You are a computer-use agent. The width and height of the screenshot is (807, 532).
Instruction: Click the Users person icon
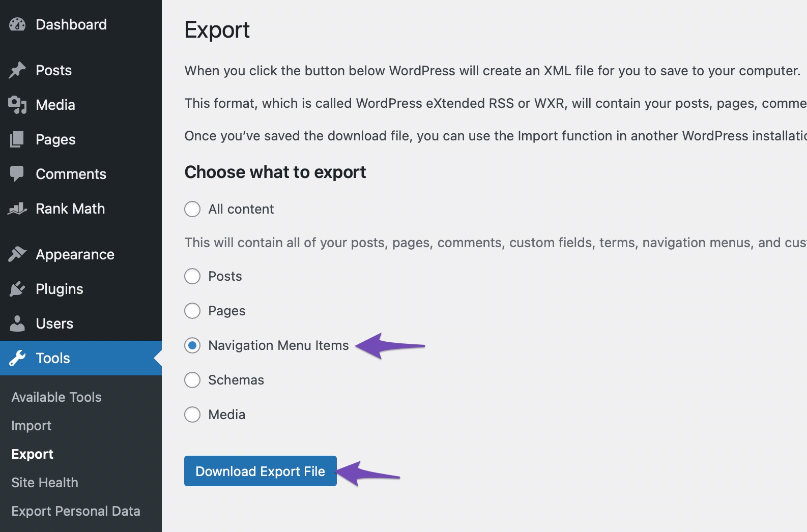click(x=17, y=323)
